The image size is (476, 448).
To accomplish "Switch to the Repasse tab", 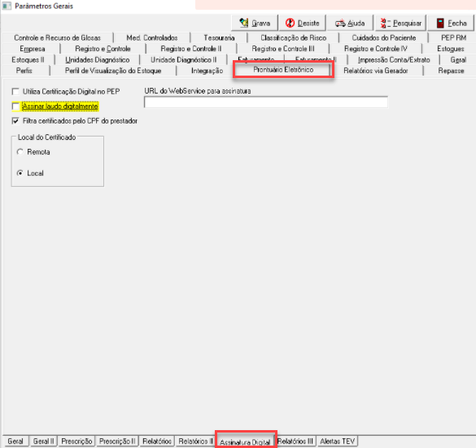I will (x=451, y=71).
